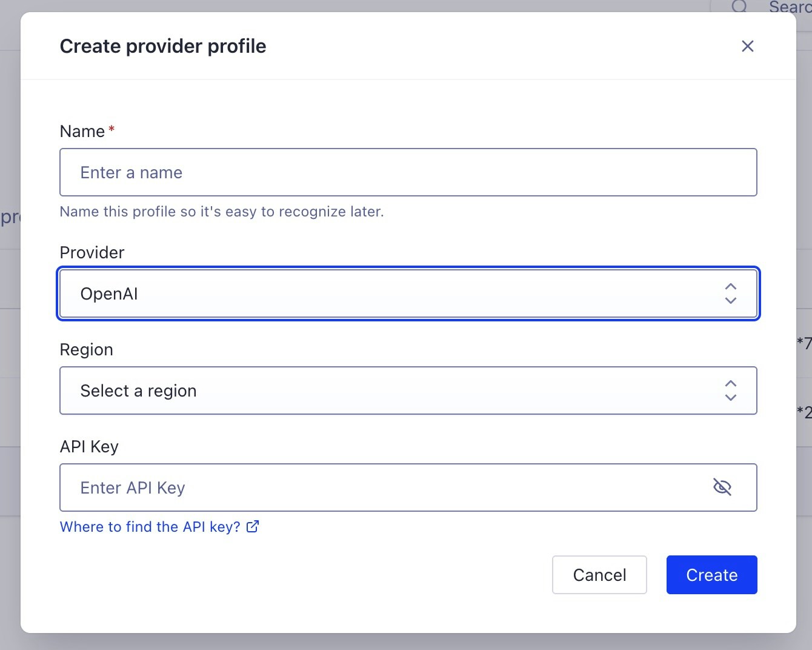Click the X icon to dismiss the dialog
Screen dimensions: 812x650
click(747, 46)
